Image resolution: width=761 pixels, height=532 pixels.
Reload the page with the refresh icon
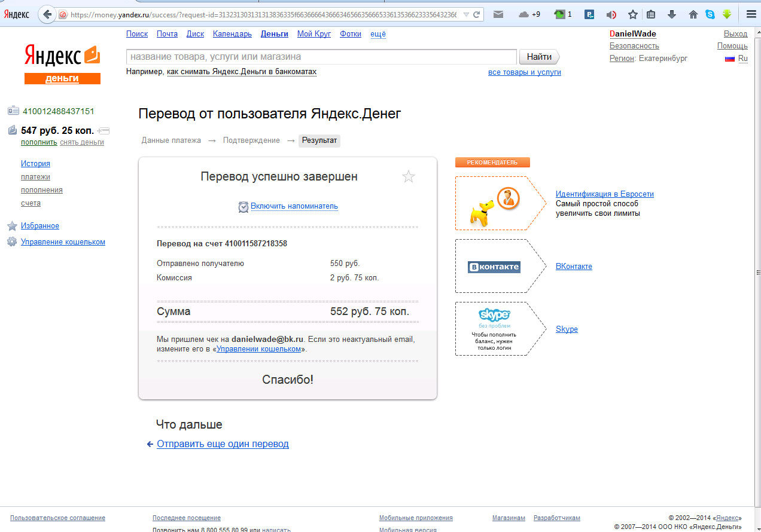point(477,14)
